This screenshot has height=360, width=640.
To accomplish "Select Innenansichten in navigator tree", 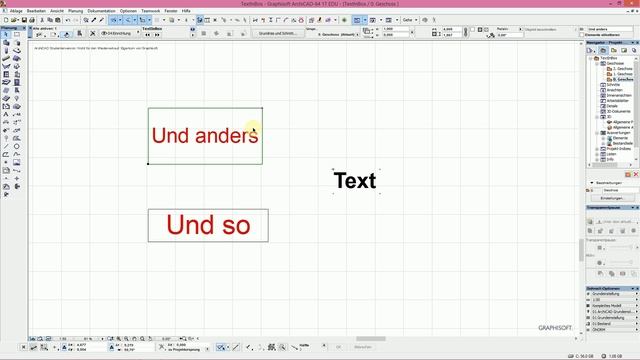I will (618, 95).
